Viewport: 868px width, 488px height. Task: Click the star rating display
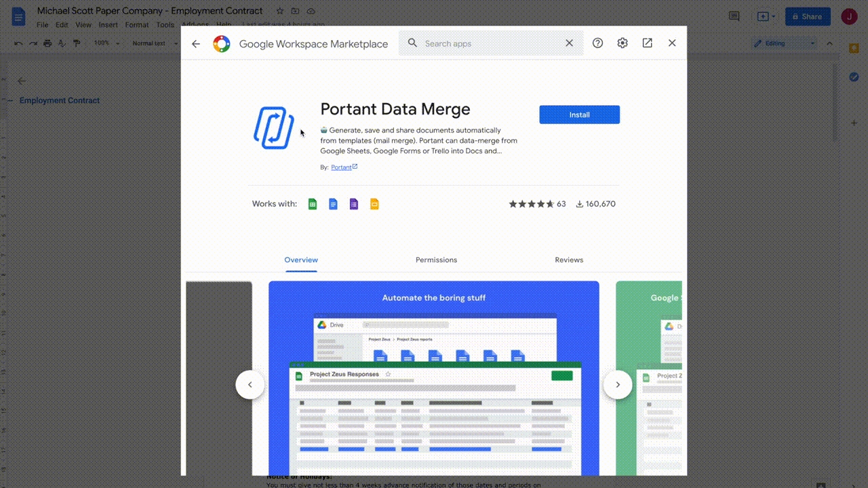click(532, 204)
